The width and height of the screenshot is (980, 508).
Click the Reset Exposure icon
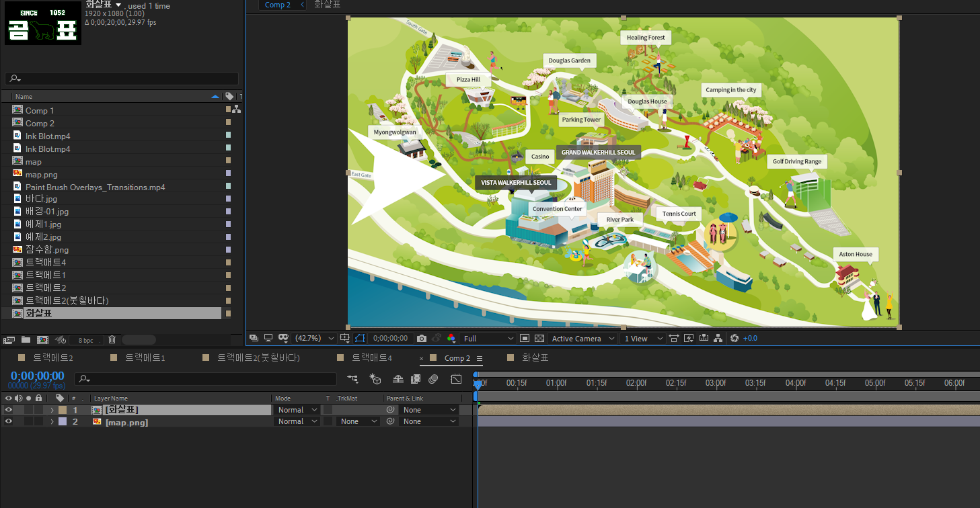click(734, 338)
